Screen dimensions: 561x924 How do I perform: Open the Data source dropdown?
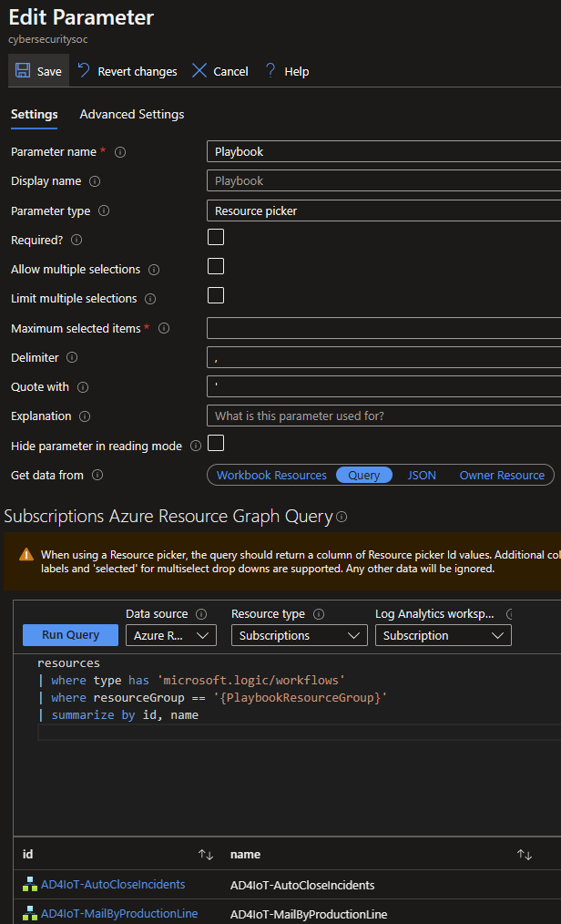(x=171, y=635)
